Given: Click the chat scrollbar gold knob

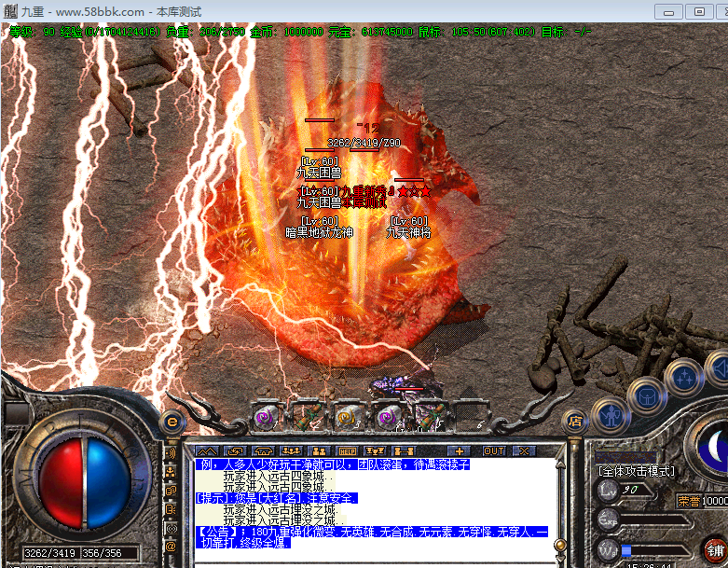Looking at the screenshot, I should coord(560,545).
